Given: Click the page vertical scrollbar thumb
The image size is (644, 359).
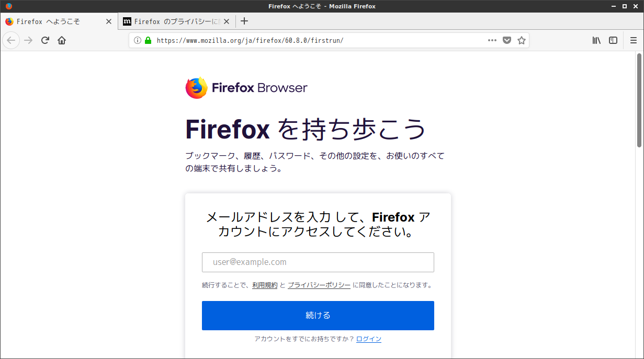Looking at the screenshot, I should [x=639, y=99].
